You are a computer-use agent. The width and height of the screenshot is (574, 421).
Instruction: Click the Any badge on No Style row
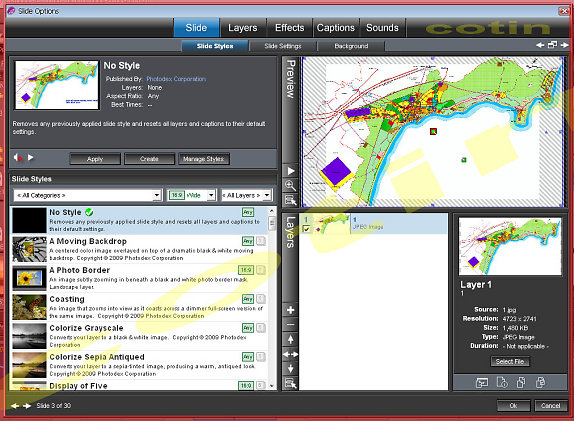point(248,212)
